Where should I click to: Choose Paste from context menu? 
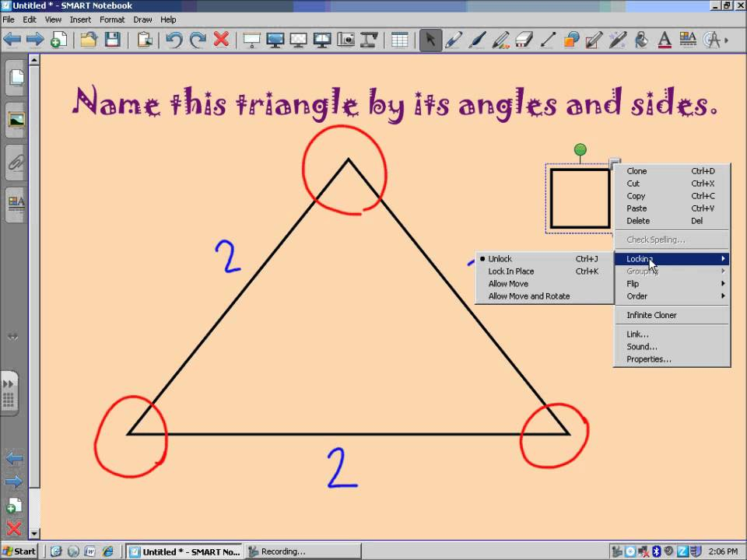[672, 208]
